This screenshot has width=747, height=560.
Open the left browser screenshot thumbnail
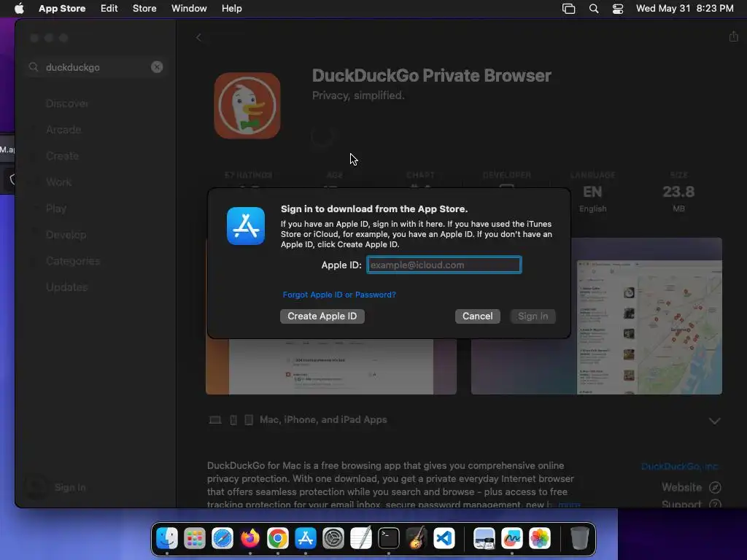point(330,367)
